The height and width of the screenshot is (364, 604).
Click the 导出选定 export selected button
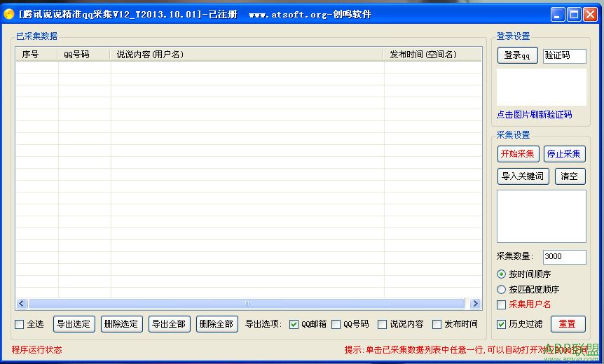click(x=74, y=324)
